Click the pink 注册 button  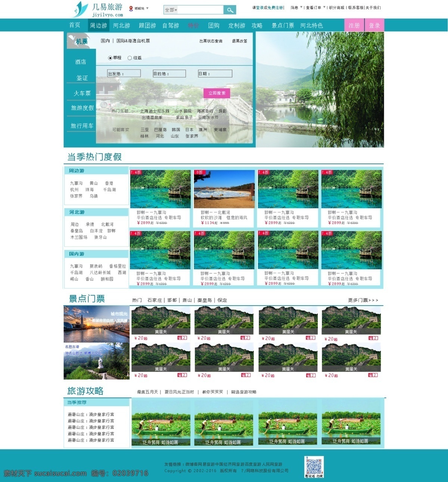tap(354, 25)
